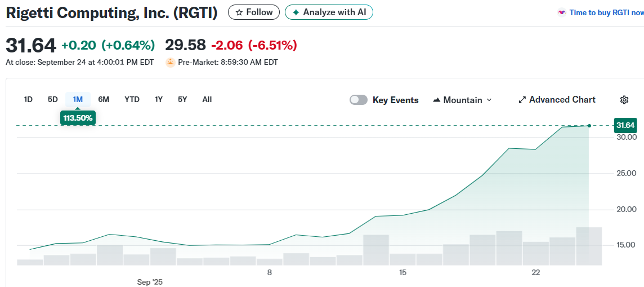
Task: Select the 6M chart range
Action: (x=104, y=99)
